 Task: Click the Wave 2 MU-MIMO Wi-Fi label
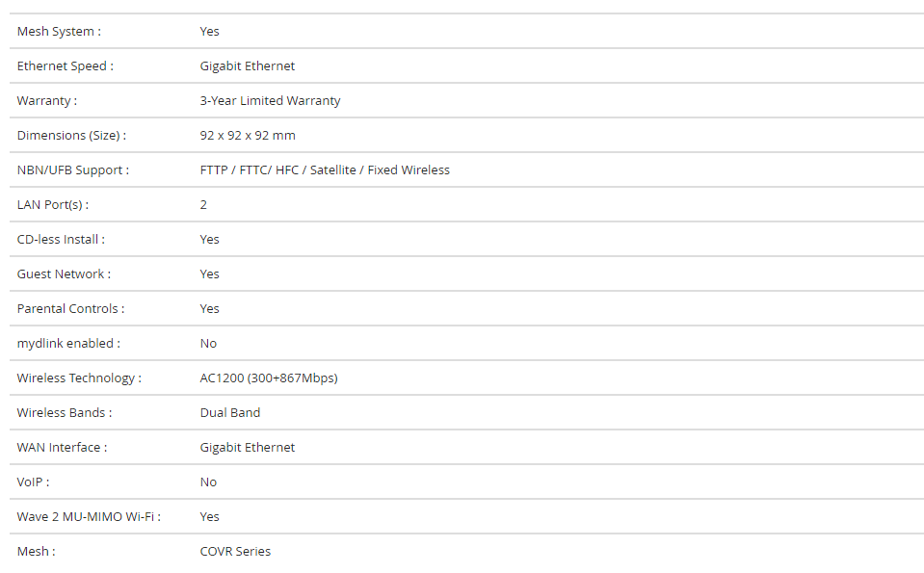[x=89, y=517]
